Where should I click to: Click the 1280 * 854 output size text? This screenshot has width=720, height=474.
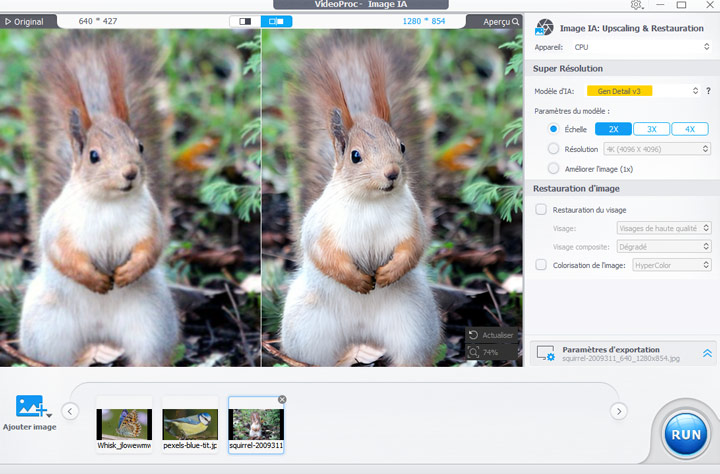pos(423,21)
